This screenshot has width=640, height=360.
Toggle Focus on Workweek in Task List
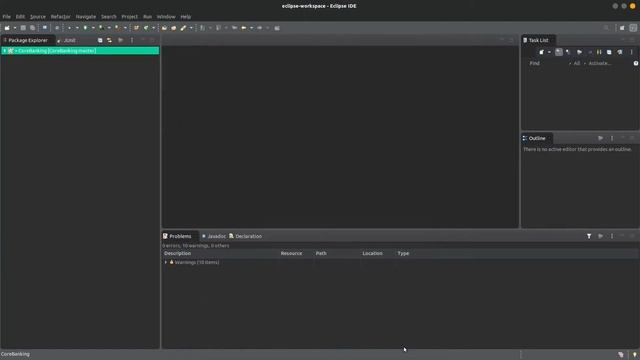click(x=579, y=52)
